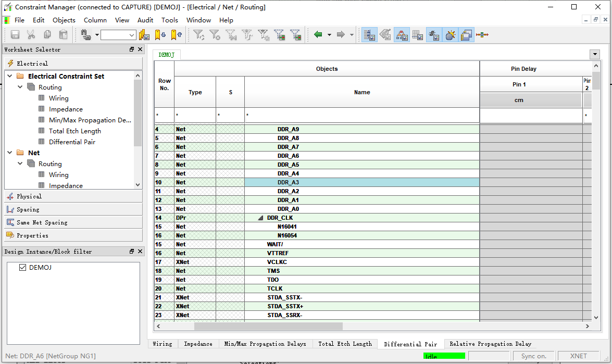The image size is (612, 364).
Task: Collapse Routing under Electrical Constraint Set
Action: click(x=20, y=87)
